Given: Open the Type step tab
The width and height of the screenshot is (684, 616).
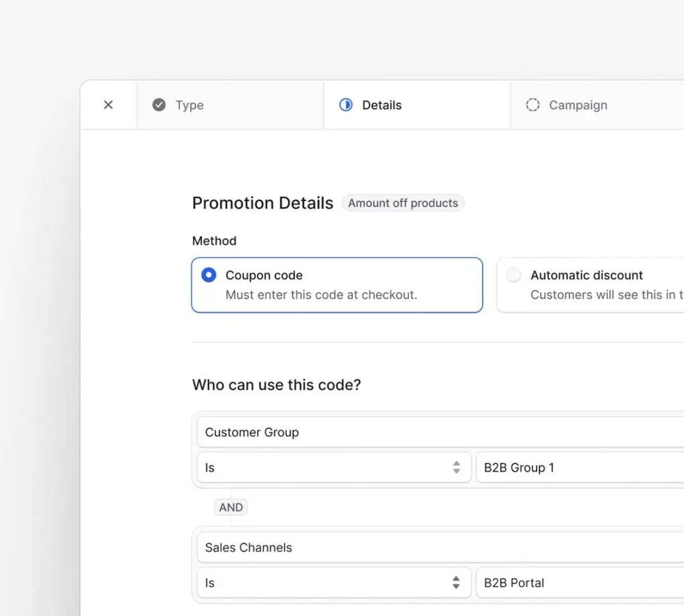Looking at the screenshot, I should click(231, 105).
